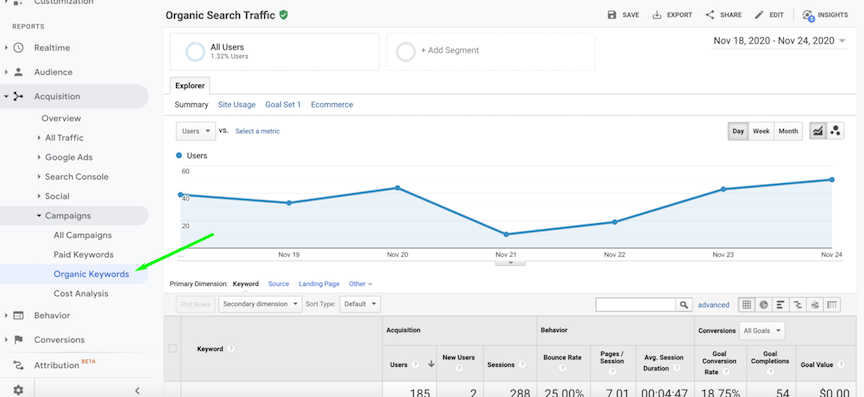Switch to motion chart icon
Screen dimensions: 864x397
[x=836, y=131]
